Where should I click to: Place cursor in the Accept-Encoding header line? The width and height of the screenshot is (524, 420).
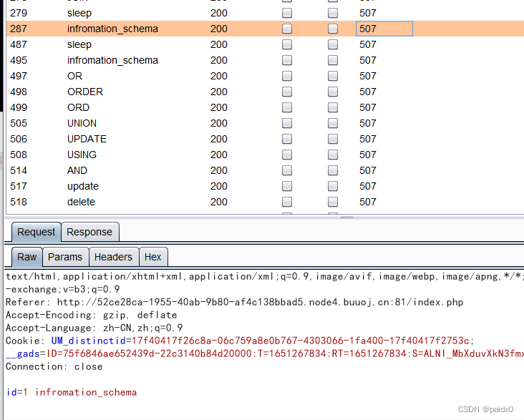[x=91, y=315]
